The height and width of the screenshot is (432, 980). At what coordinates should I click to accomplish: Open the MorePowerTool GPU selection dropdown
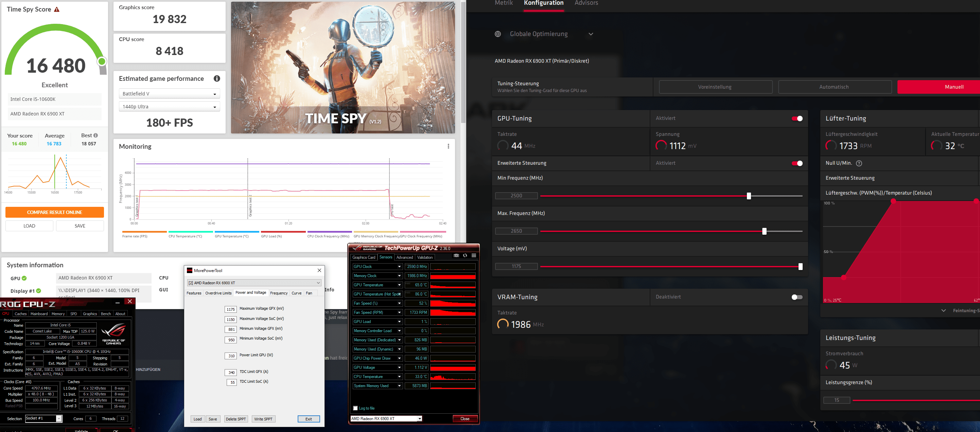[254, 283]
